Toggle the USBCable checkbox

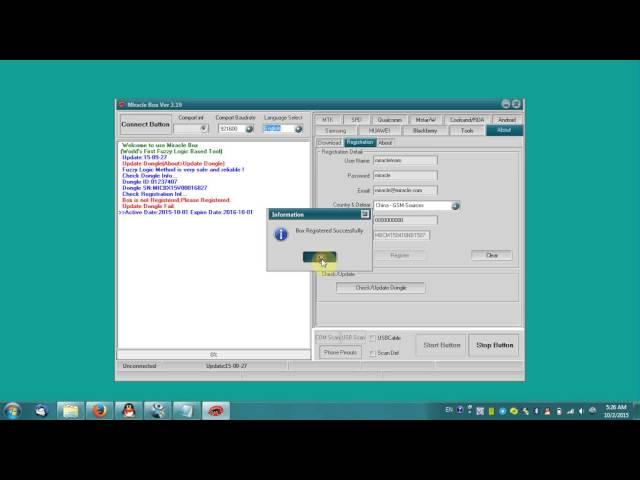[x=373, y=338]
